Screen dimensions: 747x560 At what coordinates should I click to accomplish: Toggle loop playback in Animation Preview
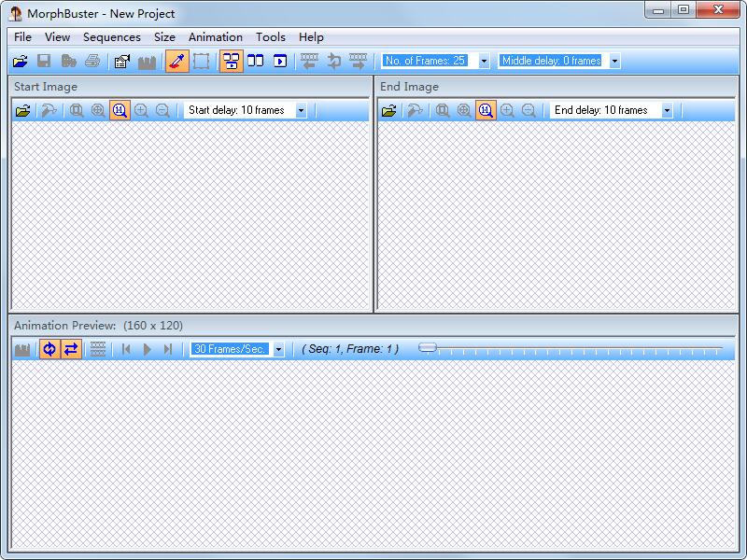coord(49,349)
